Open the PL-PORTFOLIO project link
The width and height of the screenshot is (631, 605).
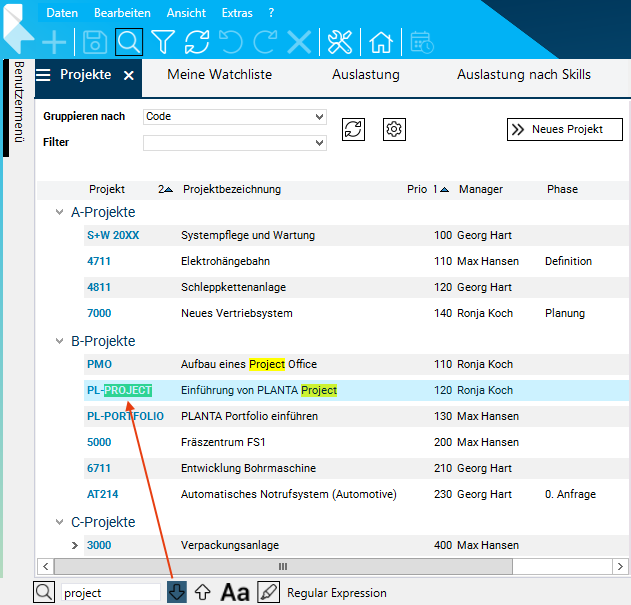pos(125,416)
